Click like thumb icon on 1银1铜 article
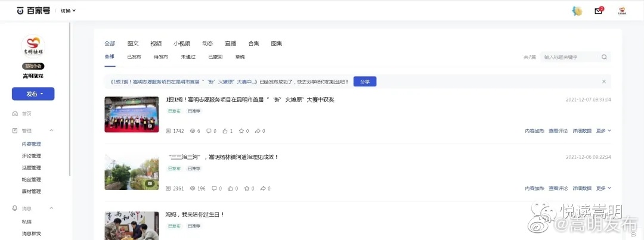 coord(225,131)
